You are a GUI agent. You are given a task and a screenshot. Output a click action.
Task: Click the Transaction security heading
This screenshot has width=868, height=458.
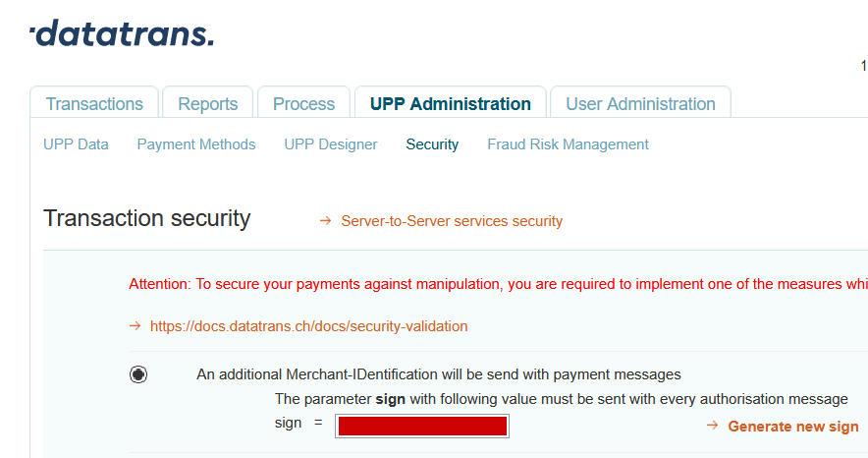[146, 218]
